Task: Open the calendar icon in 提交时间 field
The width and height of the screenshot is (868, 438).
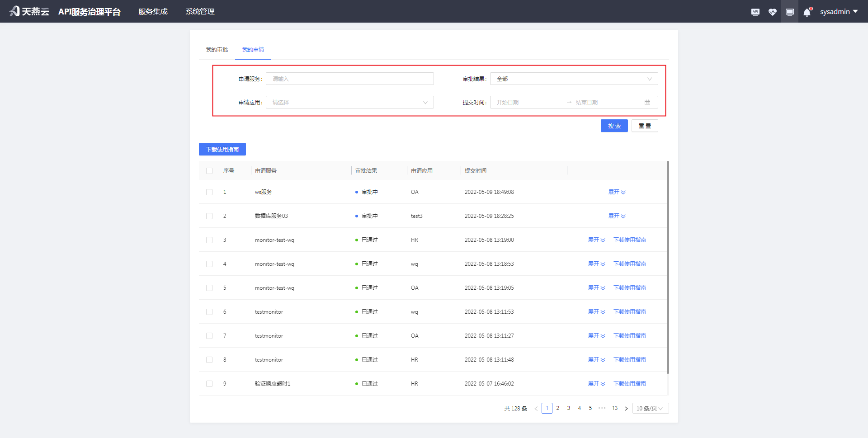Action: 647,102
